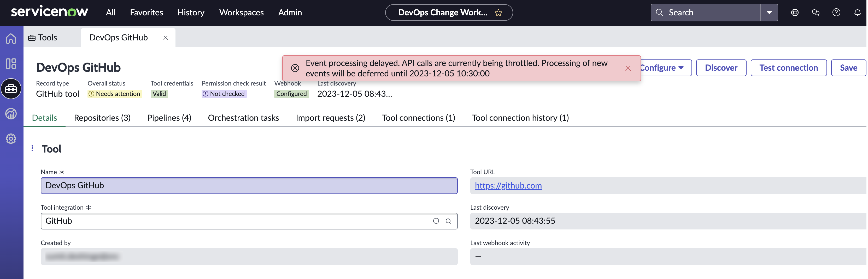Open the All menu

[110, 13]
